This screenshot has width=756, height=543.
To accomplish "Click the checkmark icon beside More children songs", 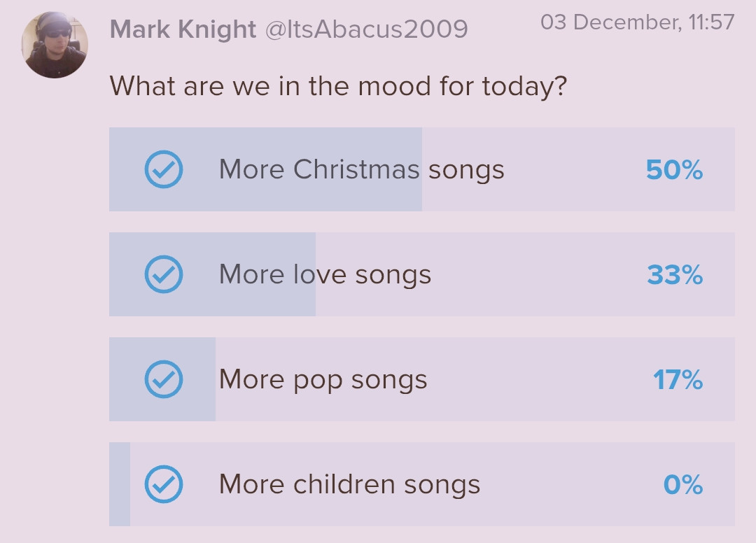I will coord(164,484).
